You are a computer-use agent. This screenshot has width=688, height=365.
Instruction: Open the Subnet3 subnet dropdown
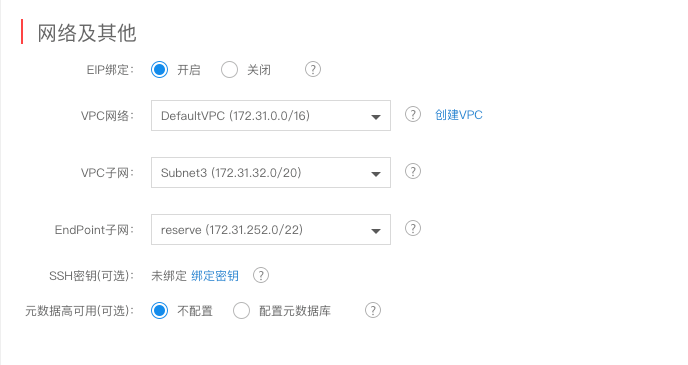[x=271, y=172]
